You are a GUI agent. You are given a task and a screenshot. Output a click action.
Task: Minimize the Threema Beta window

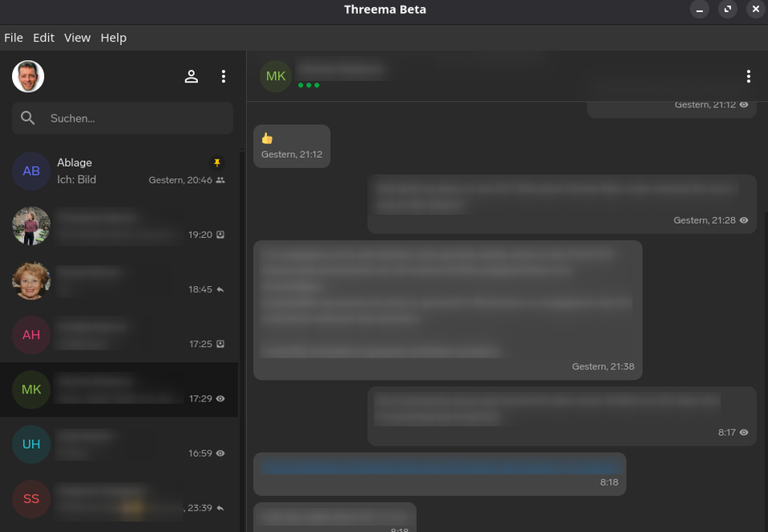click(x=699, y=10)
